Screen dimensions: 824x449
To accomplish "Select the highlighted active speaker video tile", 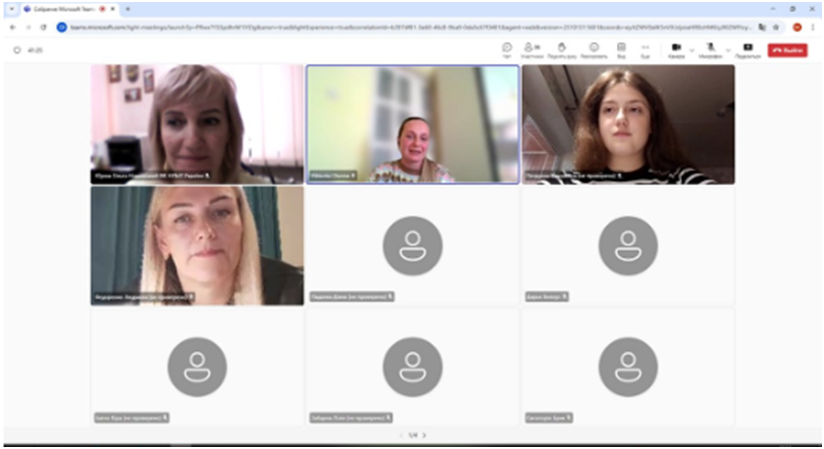I will (413, 125).
